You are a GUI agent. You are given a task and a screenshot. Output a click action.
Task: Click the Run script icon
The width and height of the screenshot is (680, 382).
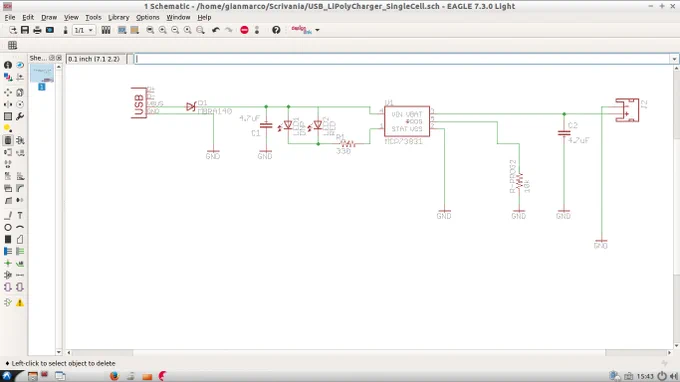click(122, 30)
